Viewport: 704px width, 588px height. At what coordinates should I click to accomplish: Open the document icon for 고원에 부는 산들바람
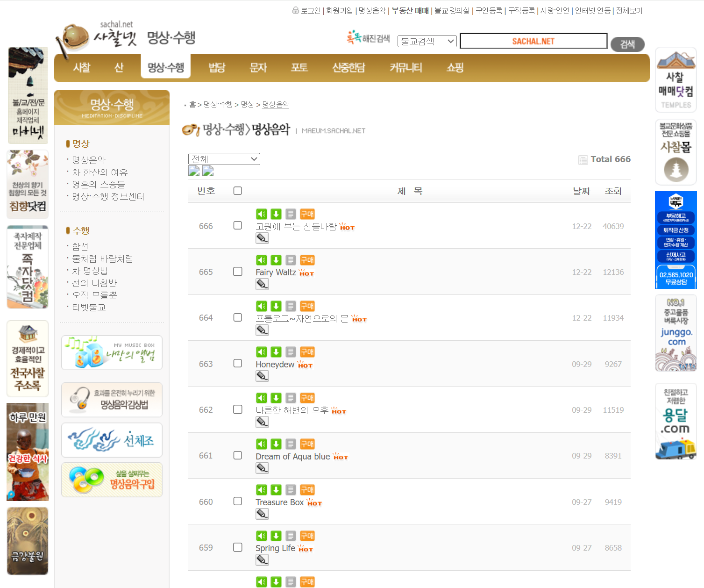click(x=291, y=214)
